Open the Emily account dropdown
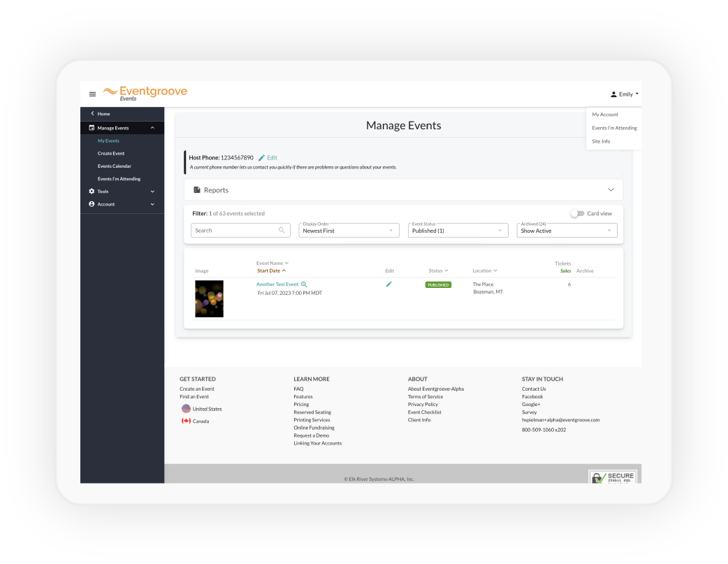Viewport: 728px width, 564px height. click(625, 94)
